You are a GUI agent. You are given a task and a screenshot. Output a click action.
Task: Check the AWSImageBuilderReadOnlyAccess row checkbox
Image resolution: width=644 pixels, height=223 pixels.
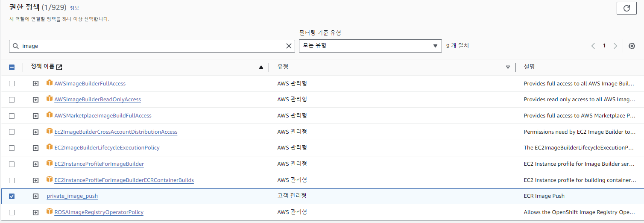pos(12,100)
